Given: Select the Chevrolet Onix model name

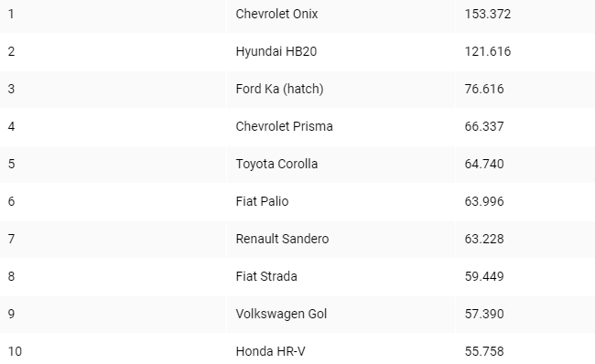Looking at the screenshot, I should coord(276,14).
